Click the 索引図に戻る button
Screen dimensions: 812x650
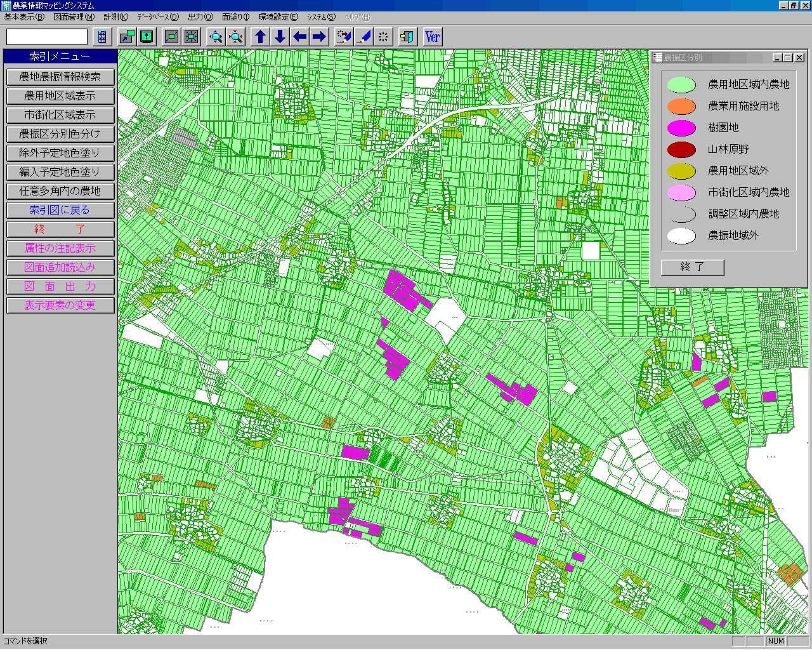60,210
